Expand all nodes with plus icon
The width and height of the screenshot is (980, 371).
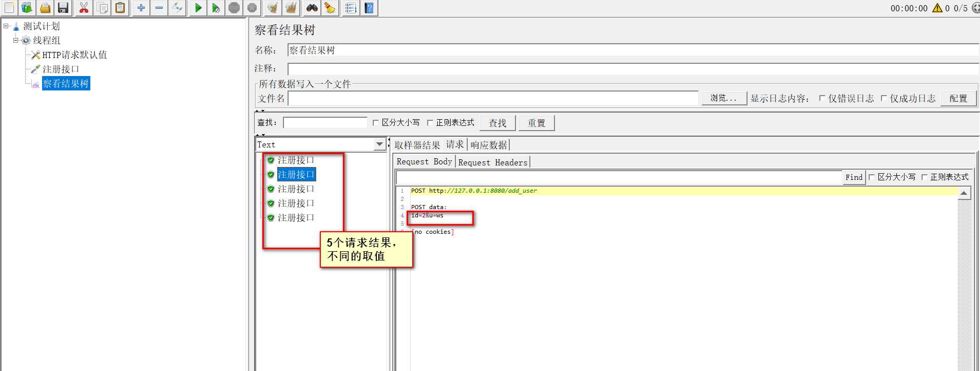click(141, 8)
